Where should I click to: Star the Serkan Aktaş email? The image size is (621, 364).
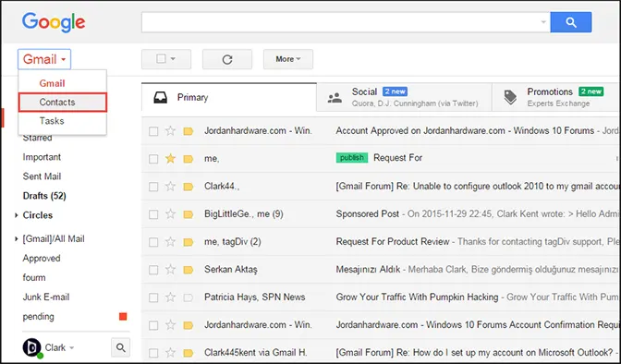(170, 270)
